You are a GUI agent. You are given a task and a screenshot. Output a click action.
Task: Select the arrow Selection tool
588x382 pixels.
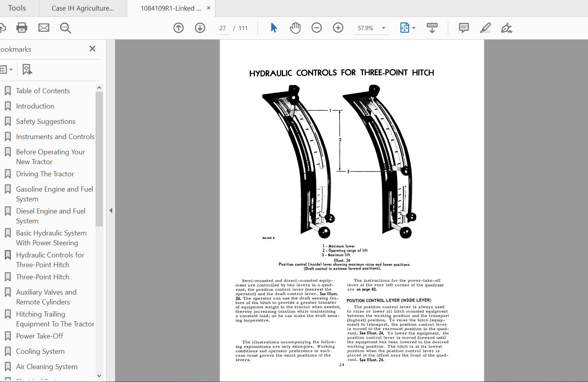pos(274,28)
